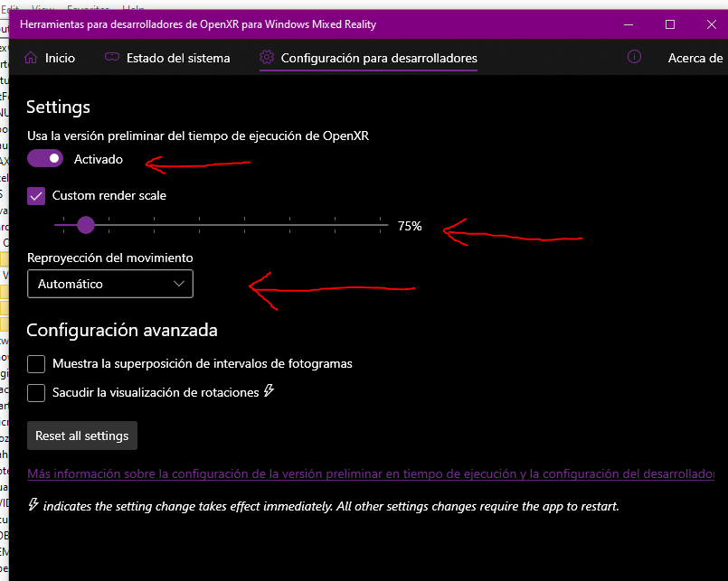Switch to Estado del sistema tab

167,58
